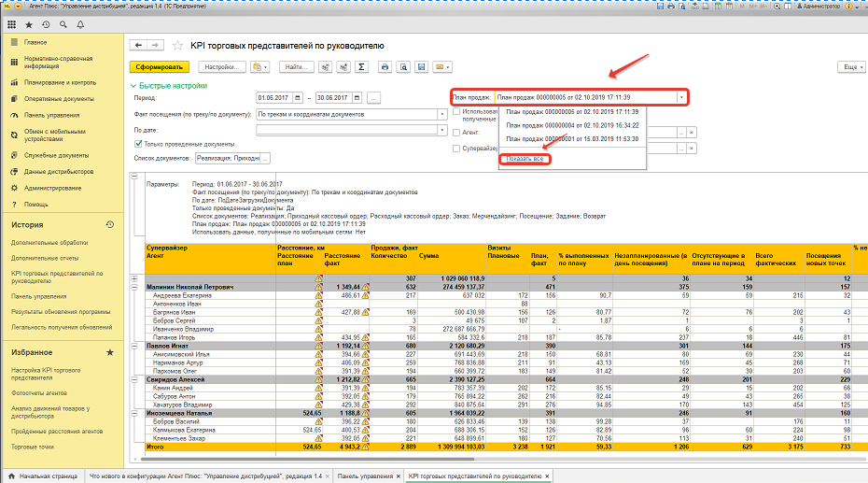Viewport: 868px width, 483px height.
Task: Open calendar for end date 30.06.2017
Action: click(x=357, y=98)
